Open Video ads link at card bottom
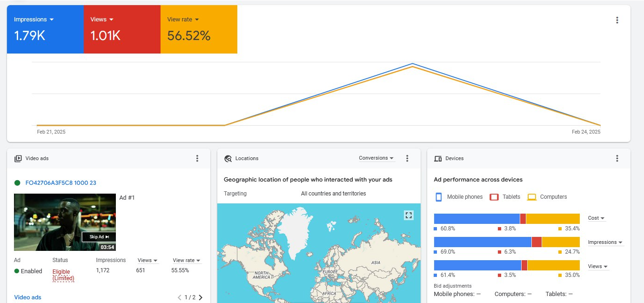Viewport: 644px width, 303px height. 27,297
